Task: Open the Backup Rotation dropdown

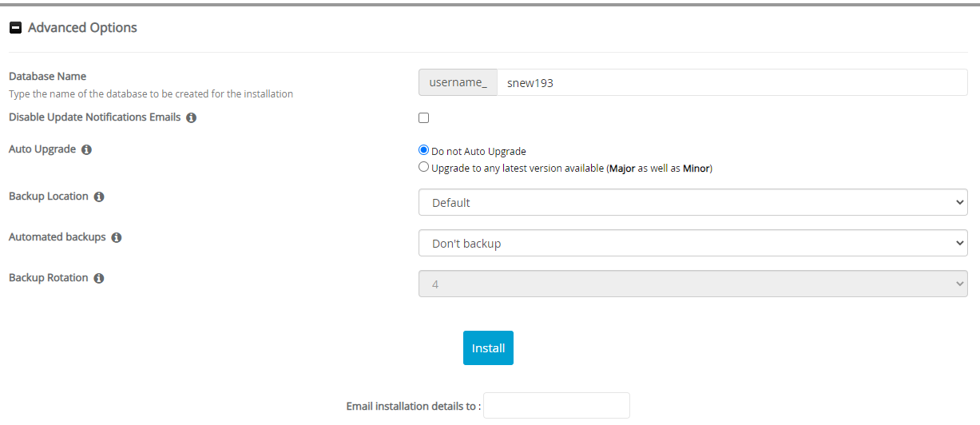Action: [692, 284]
